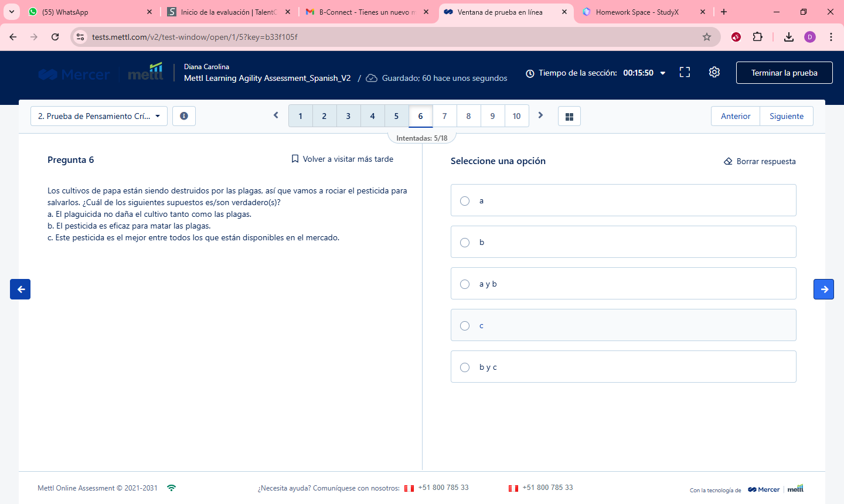Jump to question 7
This screenshot has height=504, width=844.
tap(444, 116)
